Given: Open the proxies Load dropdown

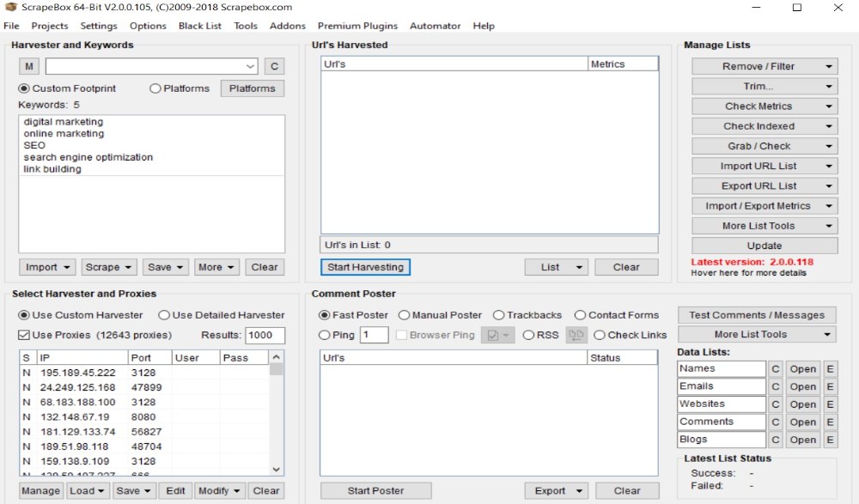Looking at the screenshot, I should click(x=87, y=490).
